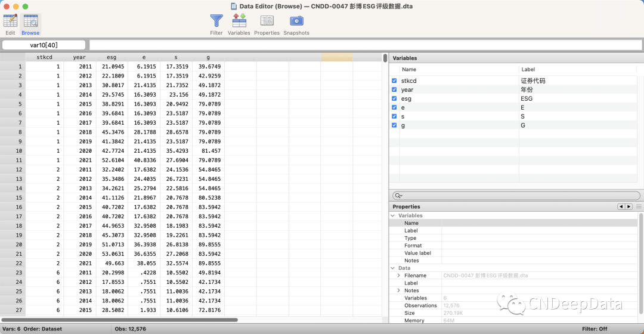
Task: Expand the Filename property row
Action: (x=398, y=276)
